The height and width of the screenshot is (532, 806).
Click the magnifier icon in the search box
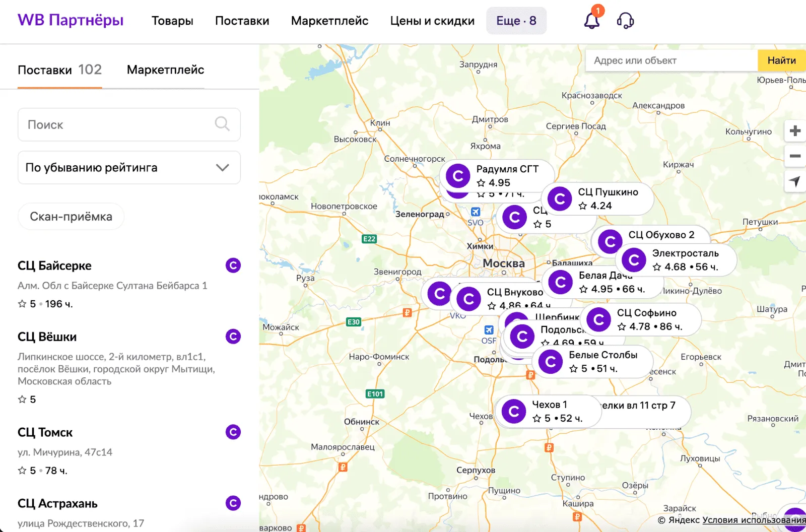222,124
